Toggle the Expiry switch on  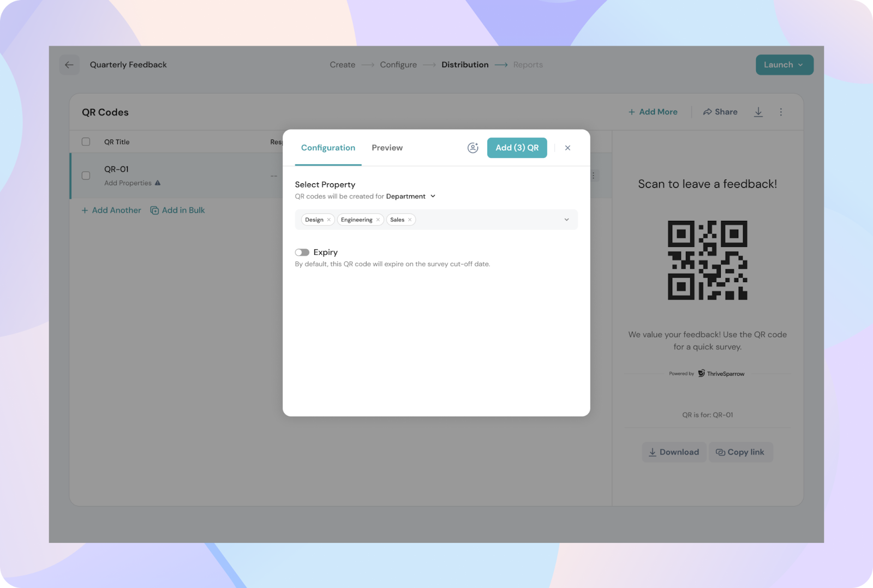click(x=302, y=252)
